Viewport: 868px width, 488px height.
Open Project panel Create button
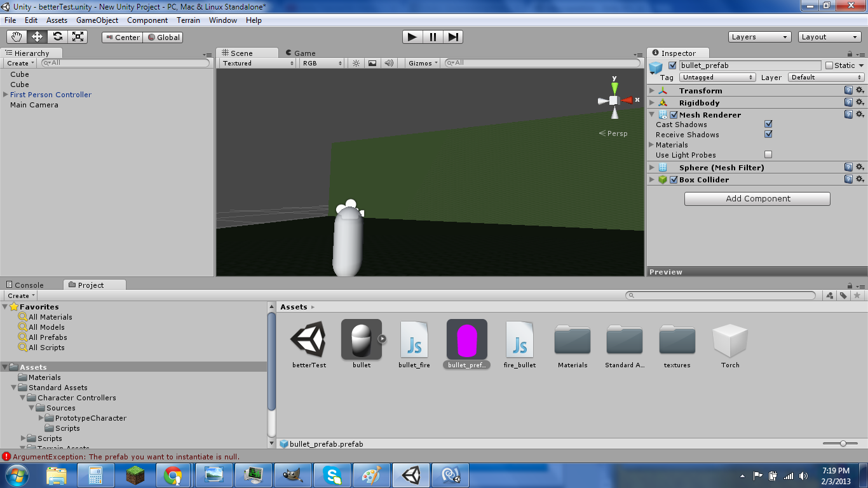[x=20, y=295]
